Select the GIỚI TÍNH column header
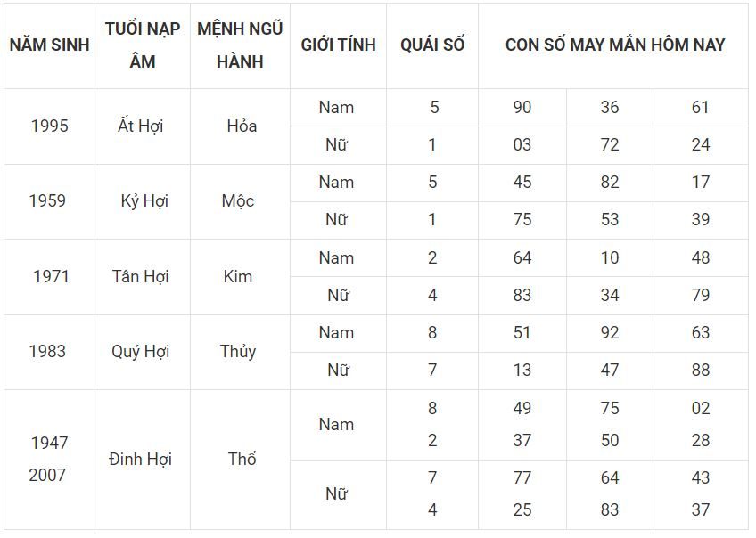756x538 pixels. click(x=338, y=45)
